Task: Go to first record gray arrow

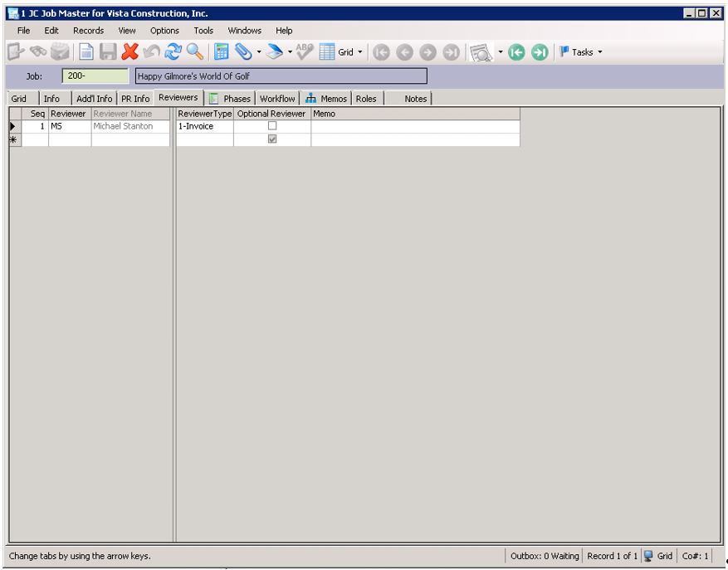Action: [382, 52]
